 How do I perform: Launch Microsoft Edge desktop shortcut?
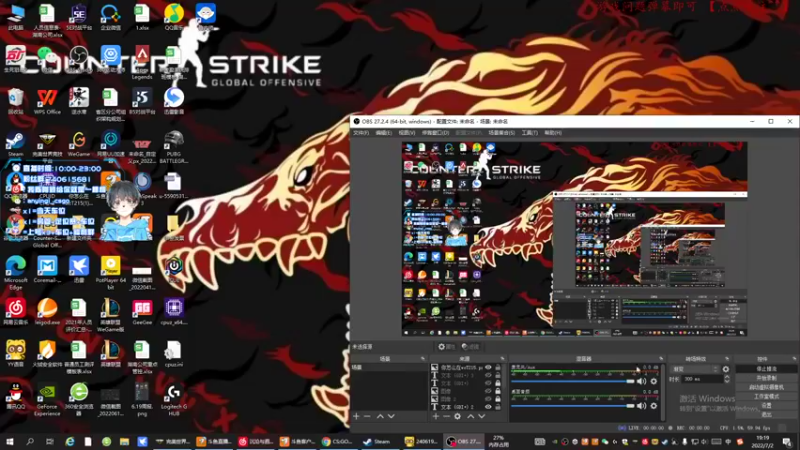pyautogui.click(x=15, y=273)
